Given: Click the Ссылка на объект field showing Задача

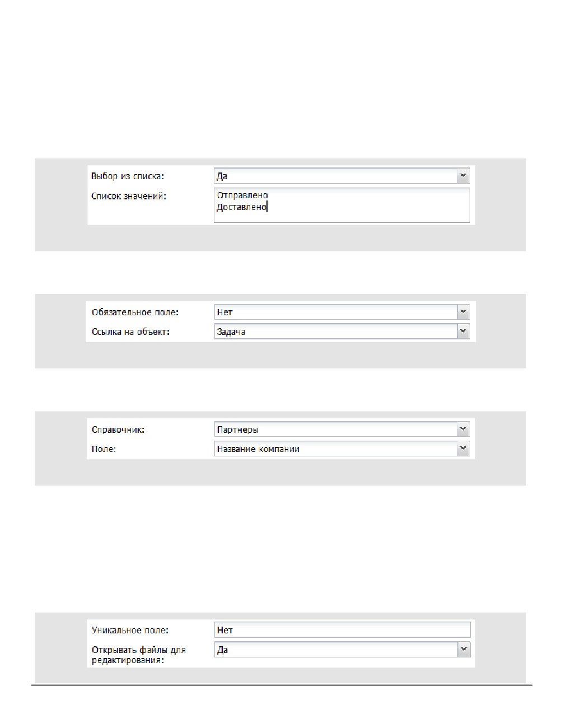Looking at the screenshot, I should click(341, 332).
